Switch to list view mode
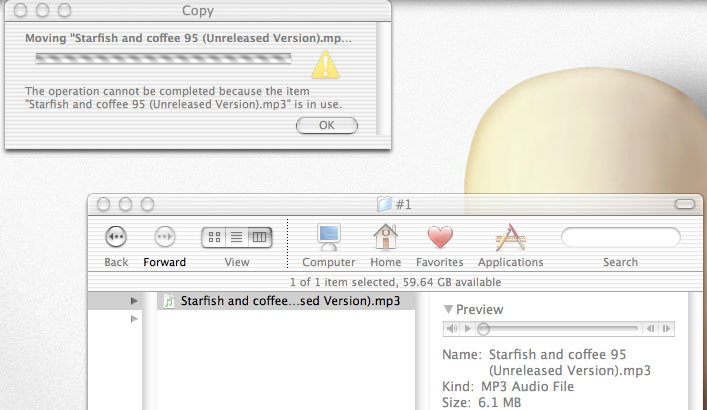 pyautogui.click(x=237, y=237)
